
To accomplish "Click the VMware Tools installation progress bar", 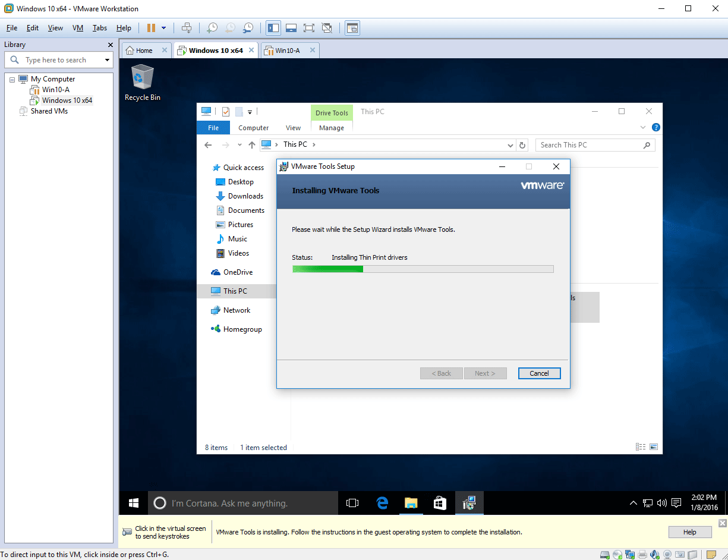I will [x=423, y=269].
